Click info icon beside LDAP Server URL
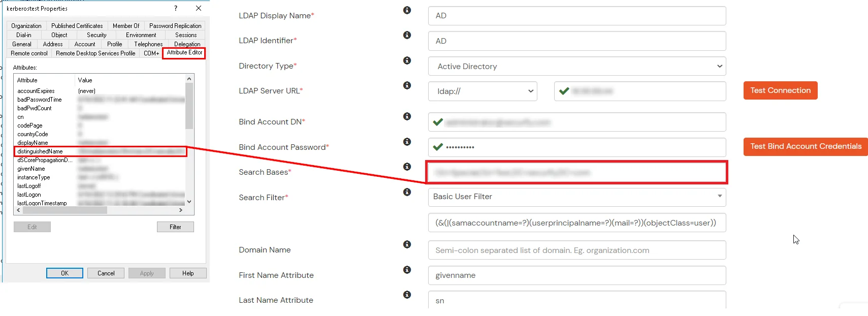The height and width of the screenshot is (316, 868). click(407, 85)
